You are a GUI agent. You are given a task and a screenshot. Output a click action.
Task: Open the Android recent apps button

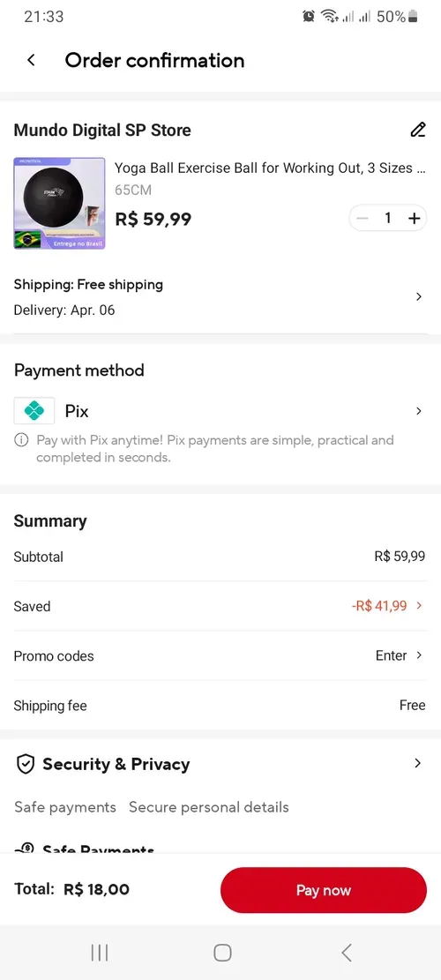click(x=100, y=953)
